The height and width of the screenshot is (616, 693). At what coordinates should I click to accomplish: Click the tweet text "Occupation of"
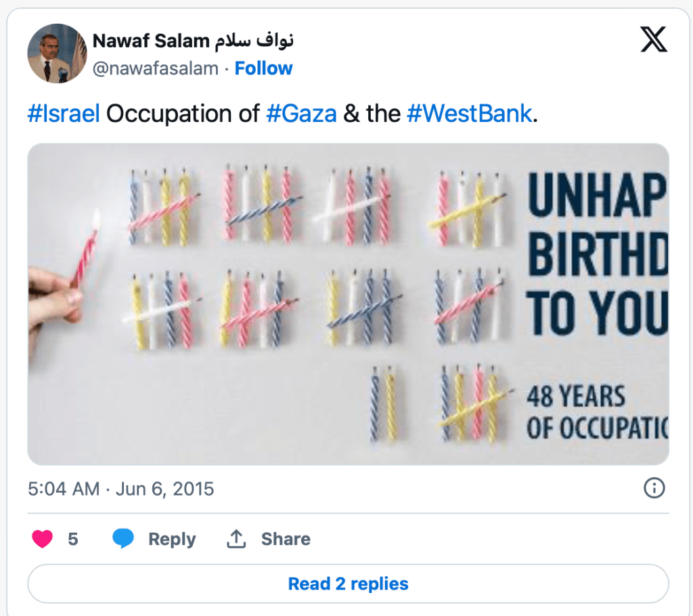click(183, 113)
